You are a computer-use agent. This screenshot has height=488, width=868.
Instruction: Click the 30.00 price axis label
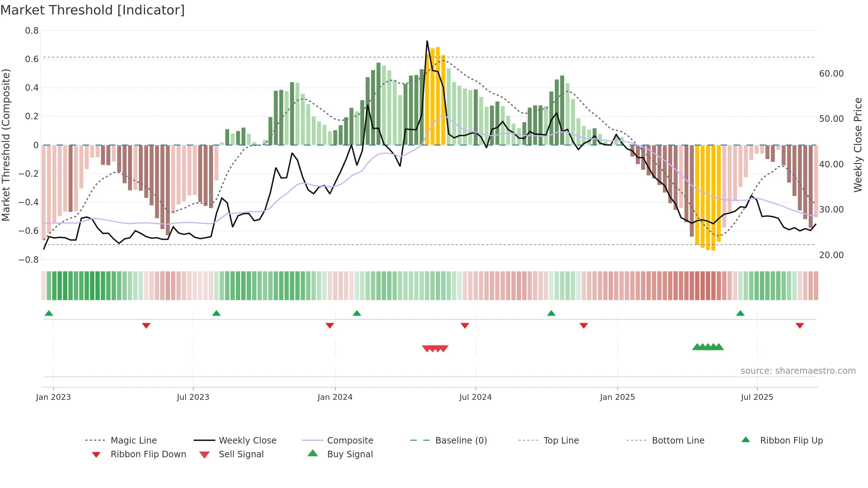(x=831, y=210)
